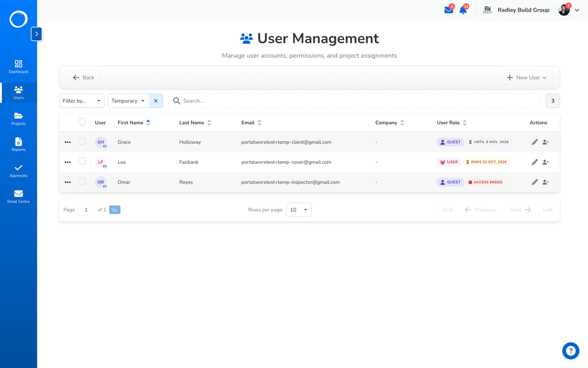Screen dimensions: 588x368
Task: Edit Leo Fairbank with pencil icon
Action: point(535,162)
